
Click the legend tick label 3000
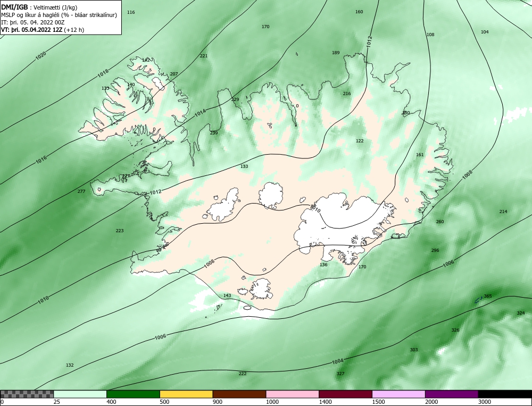click(485, 402)
